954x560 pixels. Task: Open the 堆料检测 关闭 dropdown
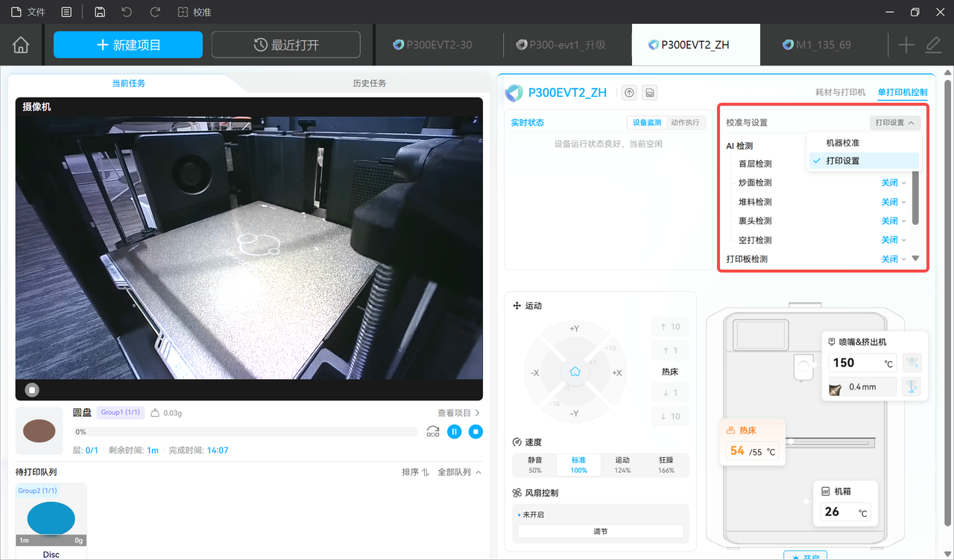point(894,202)
